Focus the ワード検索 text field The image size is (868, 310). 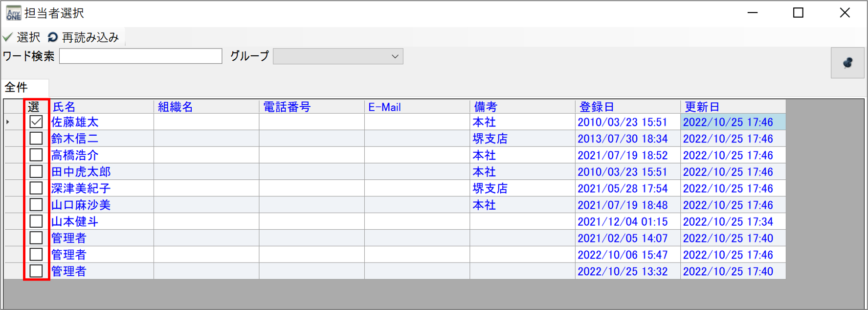(x=140, y=56)
